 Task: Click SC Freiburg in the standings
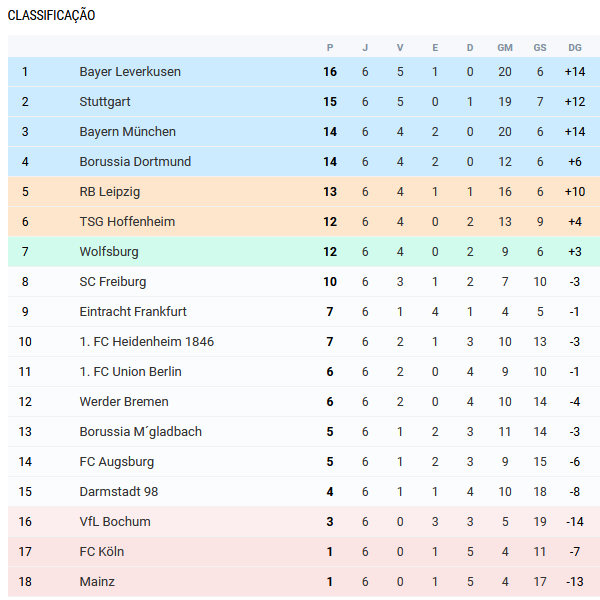pos(113,282)
